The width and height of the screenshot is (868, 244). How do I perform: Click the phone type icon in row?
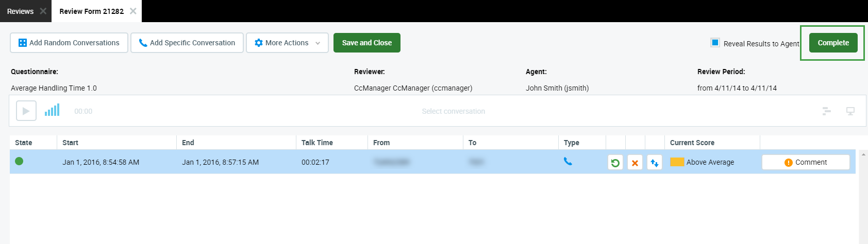click(x=567, y=162)
